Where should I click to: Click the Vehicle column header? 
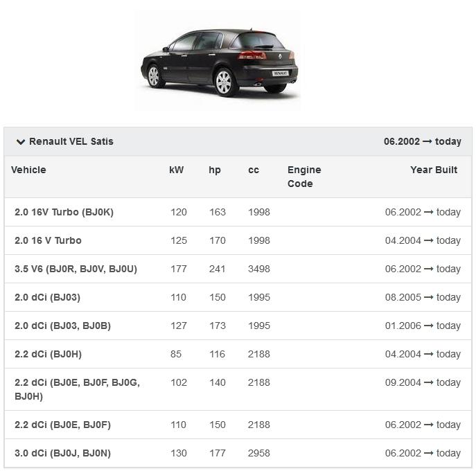(28, 170)
